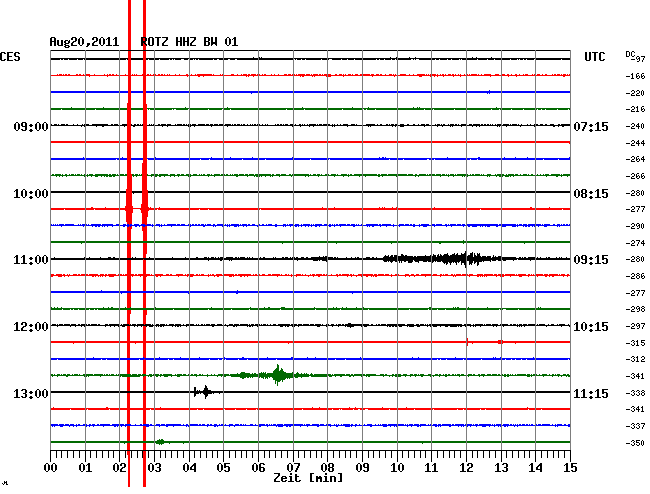Click the date label Aug20,2011

click(84, 42)
